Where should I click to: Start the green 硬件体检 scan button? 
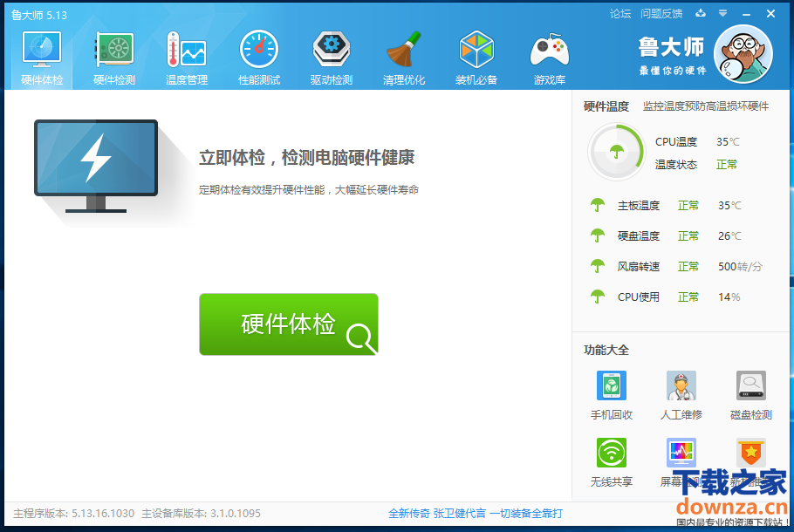tap(289, 324)
